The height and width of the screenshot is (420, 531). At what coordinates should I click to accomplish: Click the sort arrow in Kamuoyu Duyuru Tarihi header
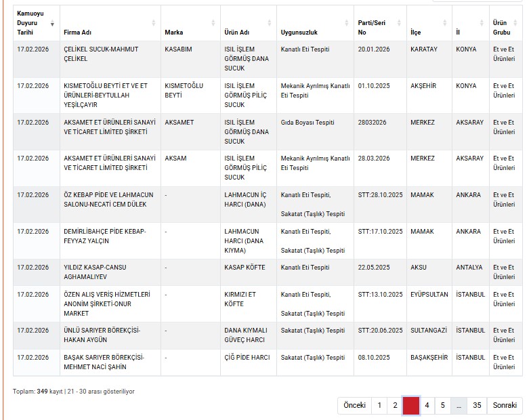[x=53, y=23]
